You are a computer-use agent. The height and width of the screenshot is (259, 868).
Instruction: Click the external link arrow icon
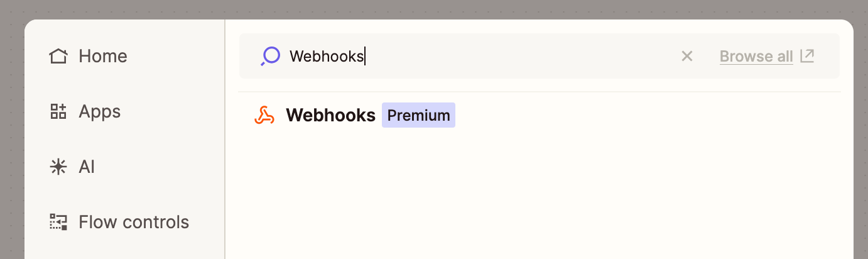click(808, 56)
